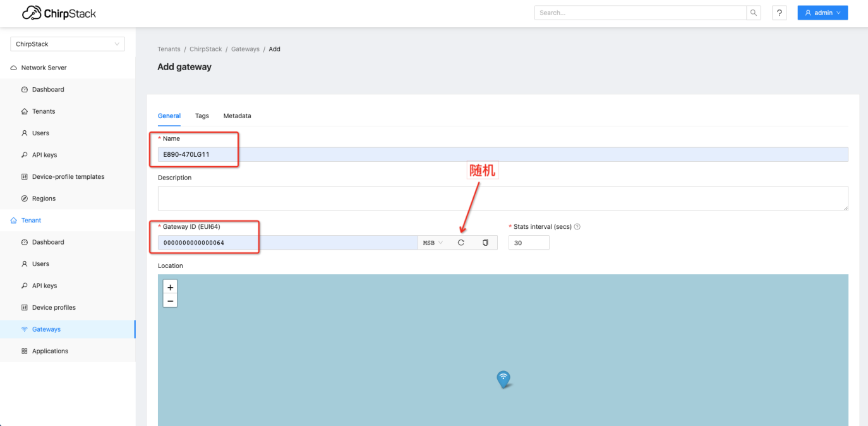Image resolution: width=868 pixels, height=426 pixels.
Task: Click the ChirpStack logo in the header
Action: click(x=59, y=12)
